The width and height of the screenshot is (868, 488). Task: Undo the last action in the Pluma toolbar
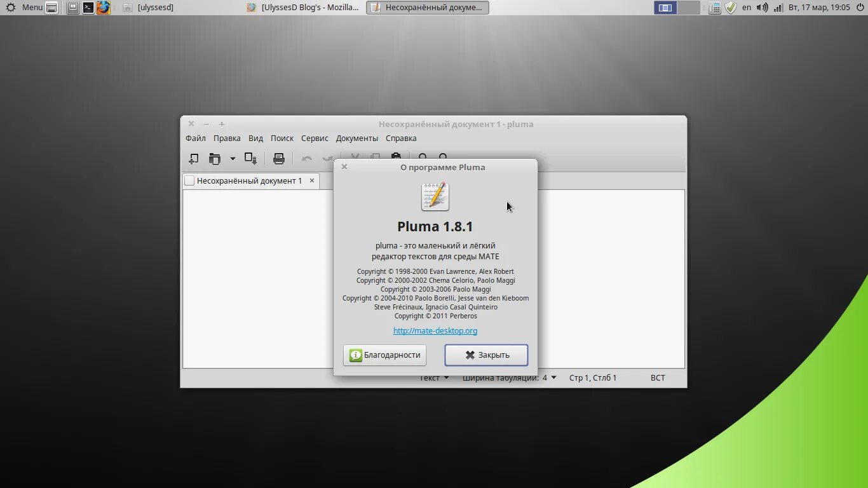(307, 159)
